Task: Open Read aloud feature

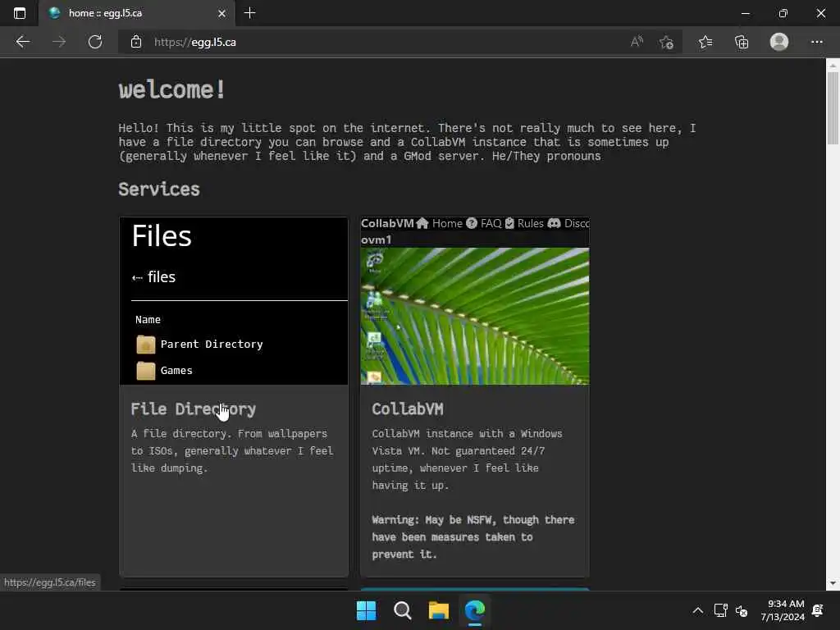Action: click(637, 42)
